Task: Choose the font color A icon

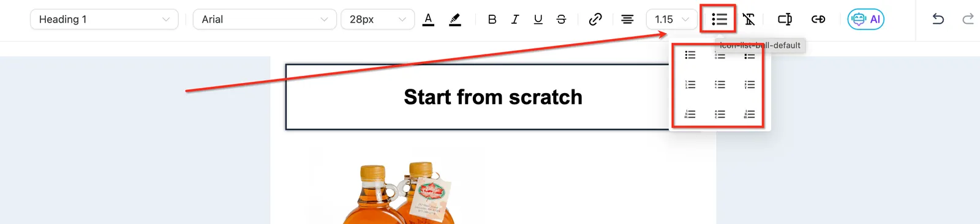Action: [x=428, y=20]
